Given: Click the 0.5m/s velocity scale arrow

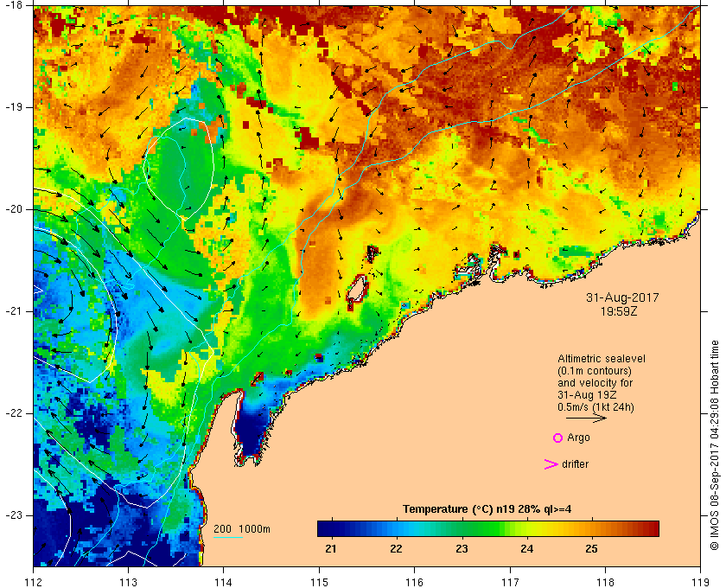Looking at the screenshot, I should 586,418.
